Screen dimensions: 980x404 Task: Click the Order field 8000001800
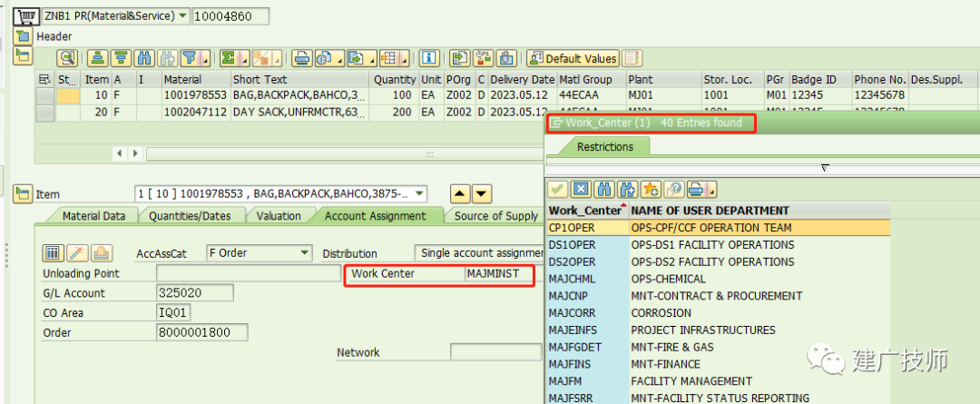tap(201, 332)
